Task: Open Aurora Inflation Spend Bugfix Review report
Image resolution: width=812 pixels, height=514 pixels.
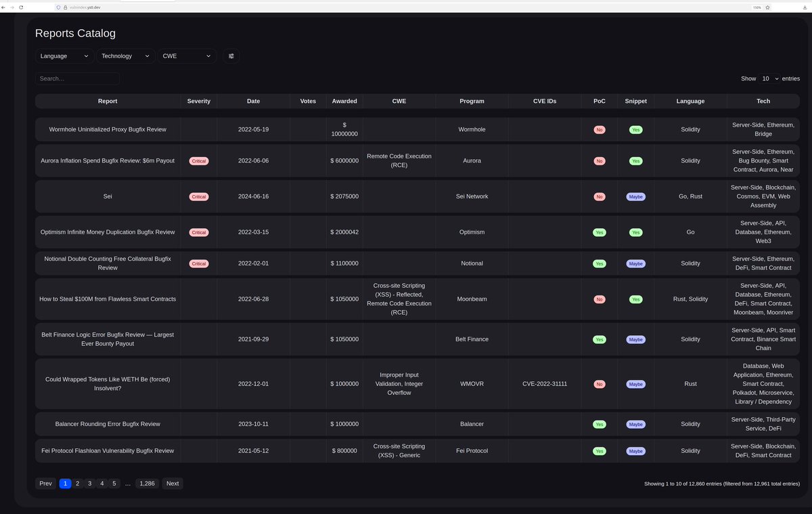Action: click(x=108, y=160)
